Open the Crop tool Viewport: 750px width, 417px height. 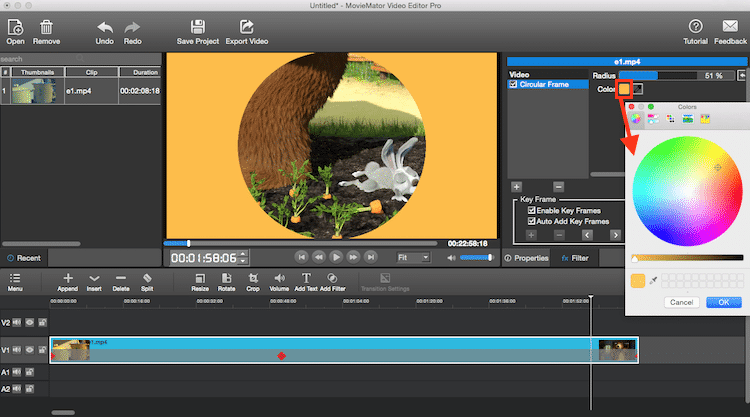(x=253, y=282)
